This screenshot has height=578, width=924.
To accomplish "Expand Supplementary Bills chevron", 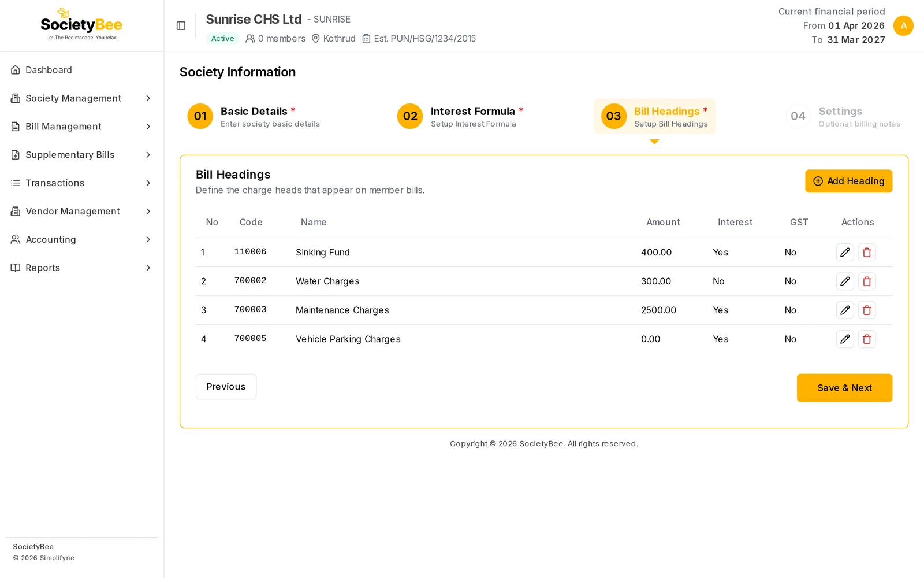I will 148,155.
